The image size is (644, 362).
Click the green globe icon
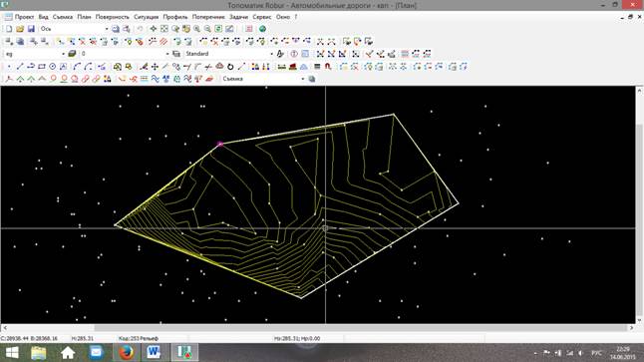tap(262, 29)
